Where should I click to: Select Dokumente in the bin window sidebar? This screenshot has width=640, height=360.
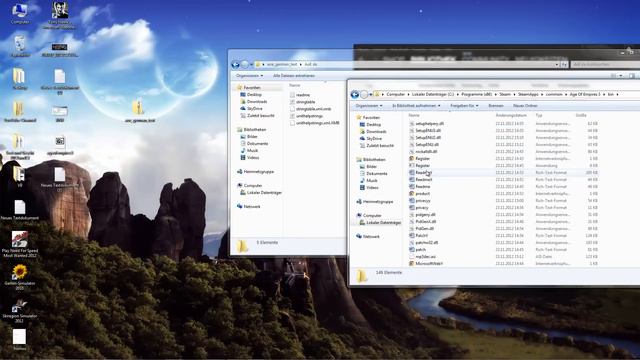click(x=376, y=173)
